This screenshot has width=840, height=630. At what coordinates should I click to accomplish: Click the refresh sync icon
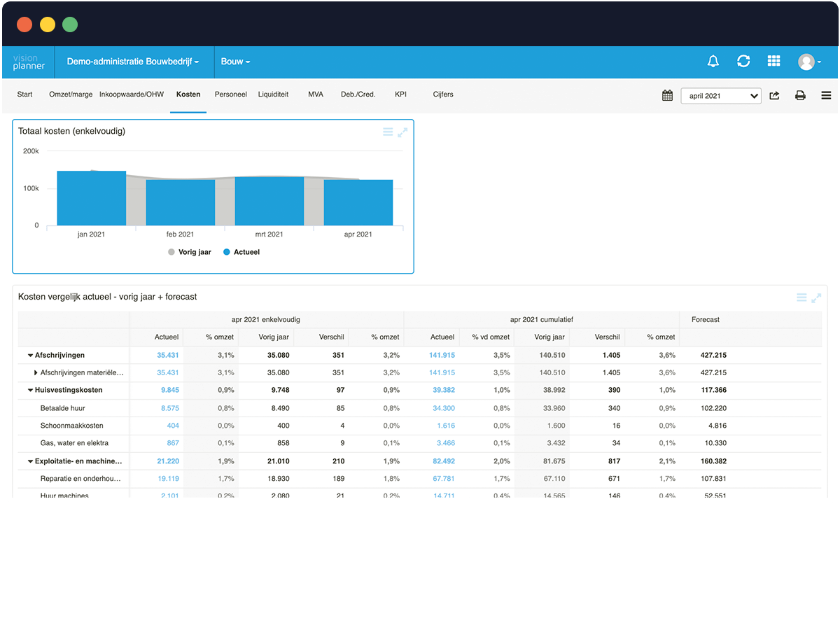[x=743, y=62]
